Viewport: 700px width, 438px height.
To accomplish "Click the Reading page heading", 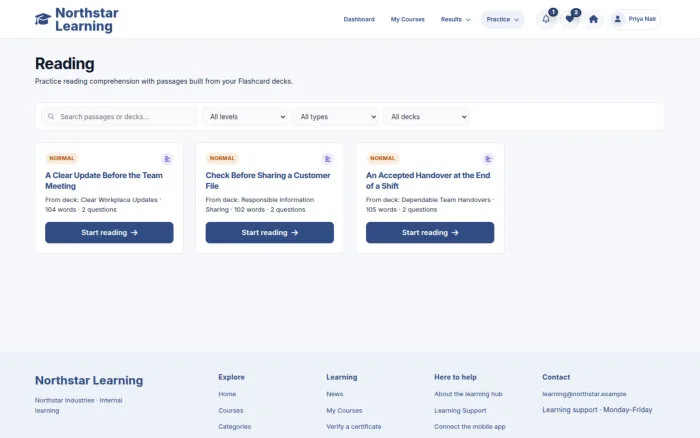I will (x=65, y=63).
